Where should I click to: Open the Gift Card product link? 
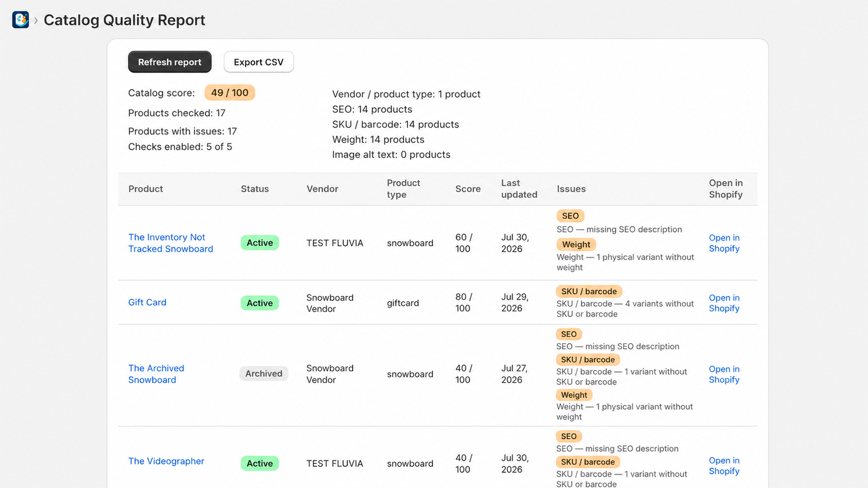pyautogui.click(x=148, y=303)
